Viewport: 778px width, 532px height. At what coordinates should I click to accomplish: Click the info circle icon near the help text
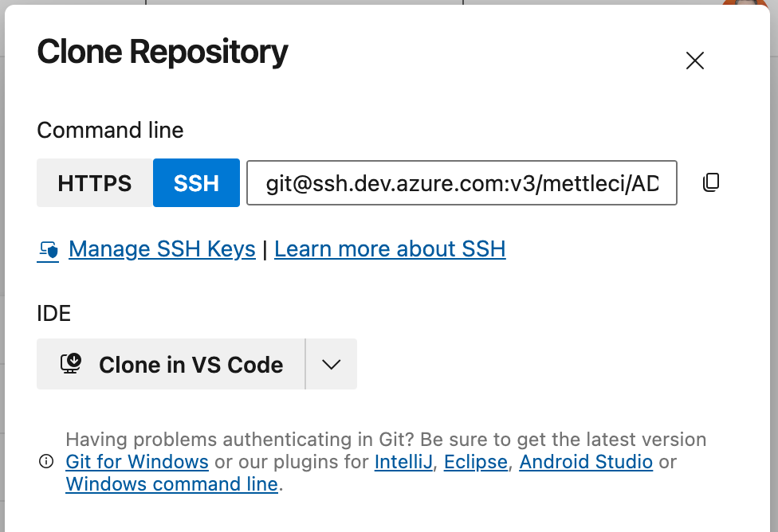pos(46,461)
